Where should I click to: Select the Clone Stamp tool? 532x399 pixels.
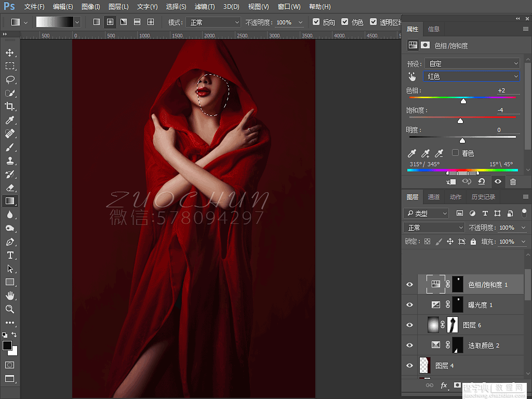click(9, 161)
